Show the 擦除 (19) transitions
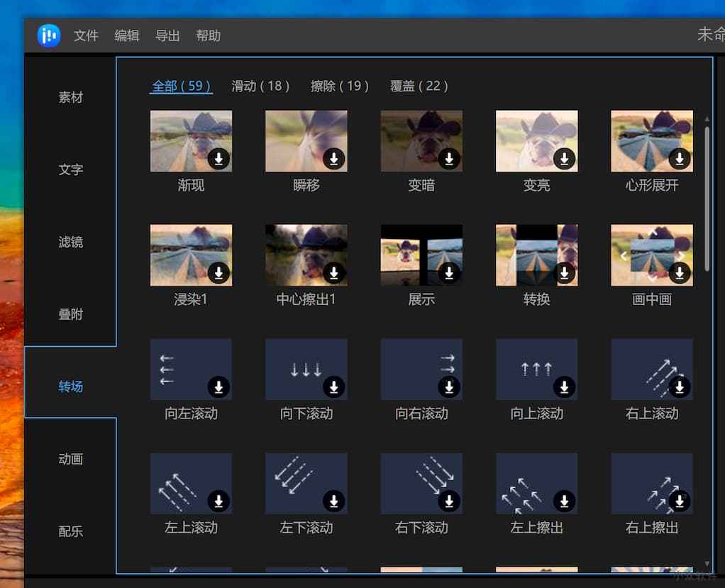The image size is (725, 588). tap(340, 86)
